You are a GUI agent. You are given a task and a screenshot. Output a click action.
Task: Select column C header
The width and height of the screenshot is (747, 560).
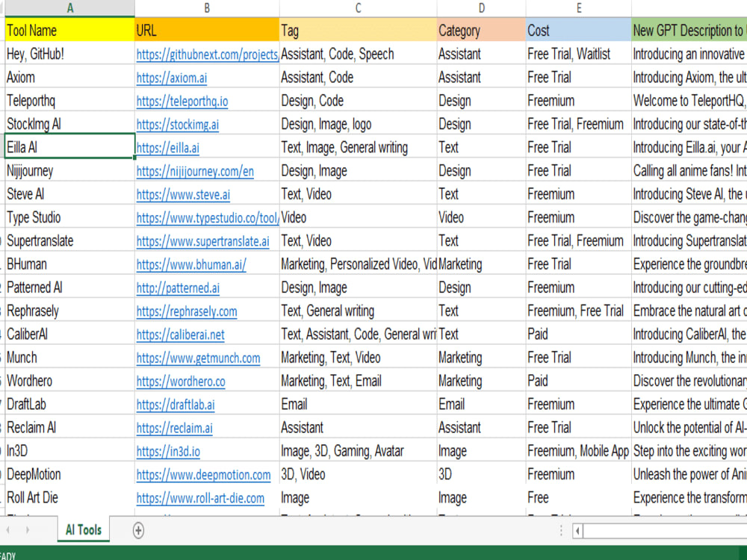pos(358,8)
